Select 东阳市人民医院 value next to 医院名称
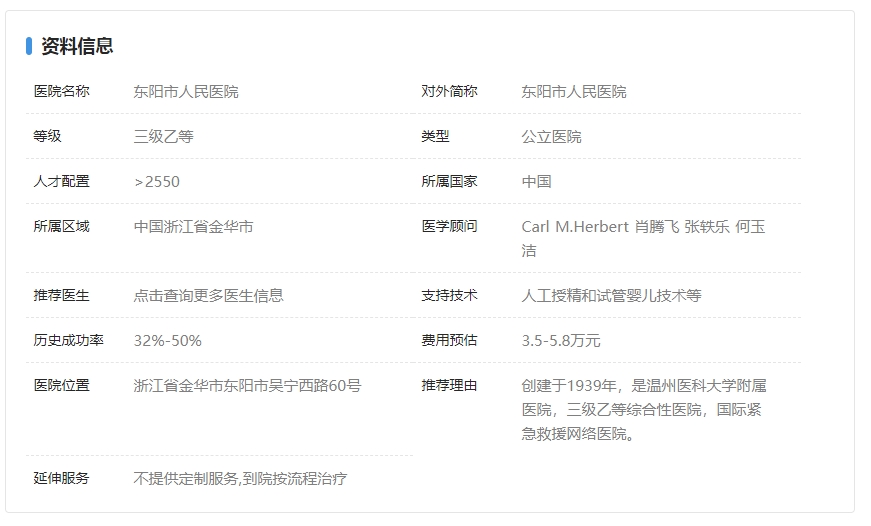 point(186,92)
